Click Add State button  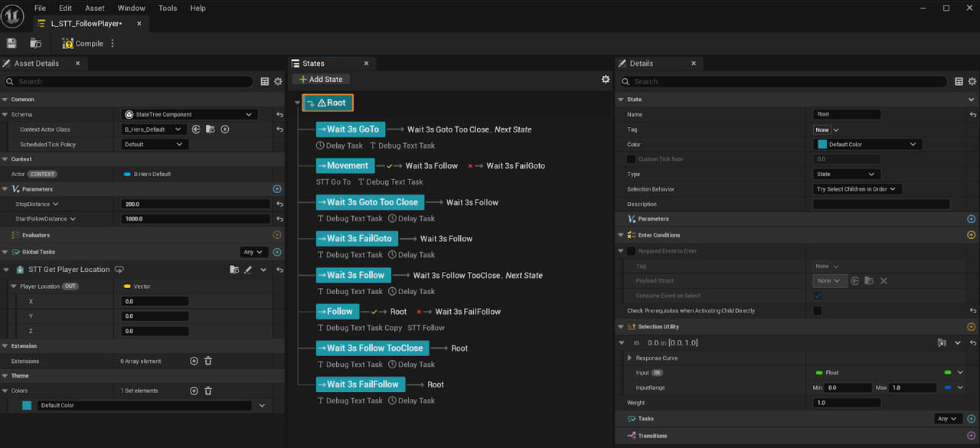click(321, 80)
